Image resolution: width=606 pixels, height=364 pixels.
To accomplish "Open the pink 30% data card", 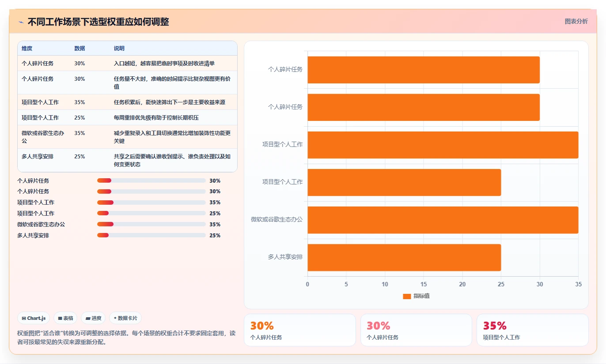I will tap(416, 330).
